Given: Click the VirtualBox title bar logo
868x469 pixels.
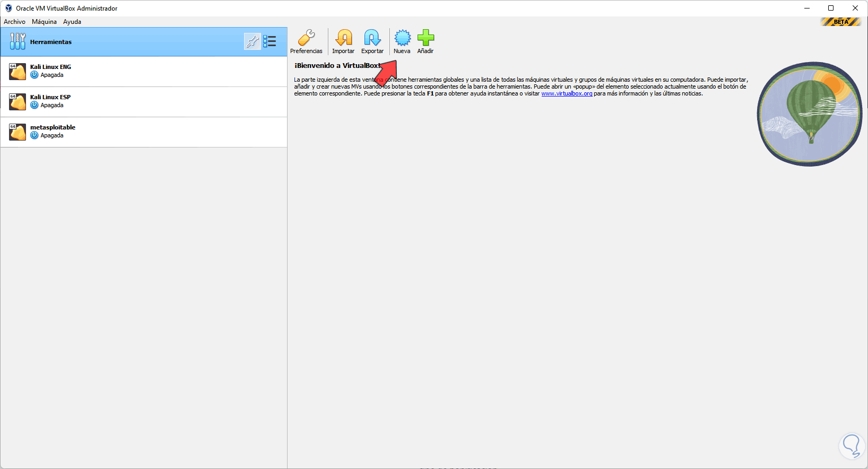Looking at the screenshot, I should [x=8, y=8].
